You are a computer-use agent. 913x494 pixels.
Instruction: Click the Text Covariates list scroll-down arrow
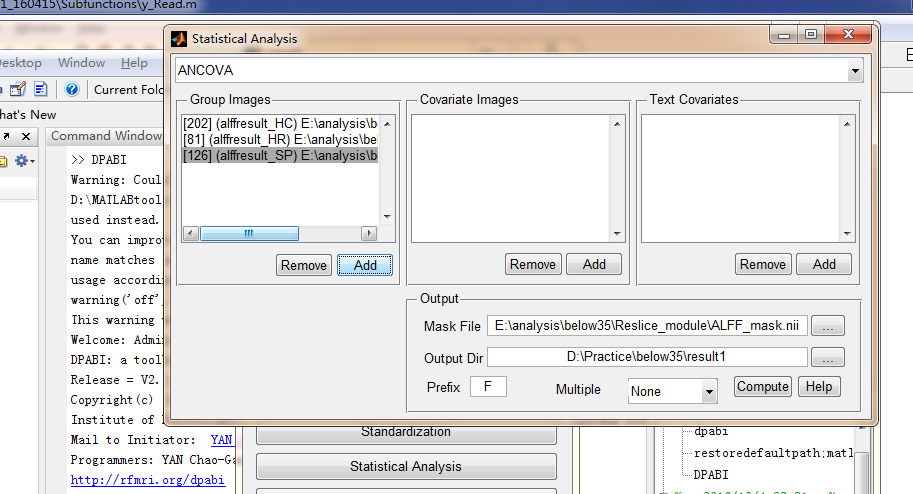click(847, 234)
